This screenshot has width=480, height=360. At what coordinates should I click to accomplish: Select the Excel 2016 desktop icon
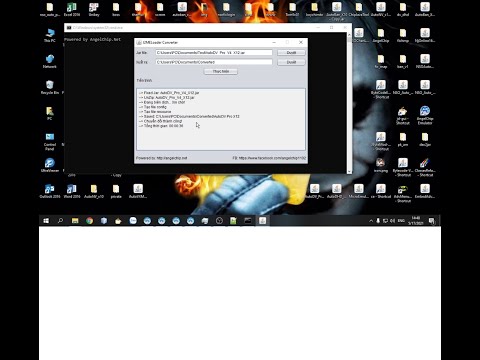[72, 9]
